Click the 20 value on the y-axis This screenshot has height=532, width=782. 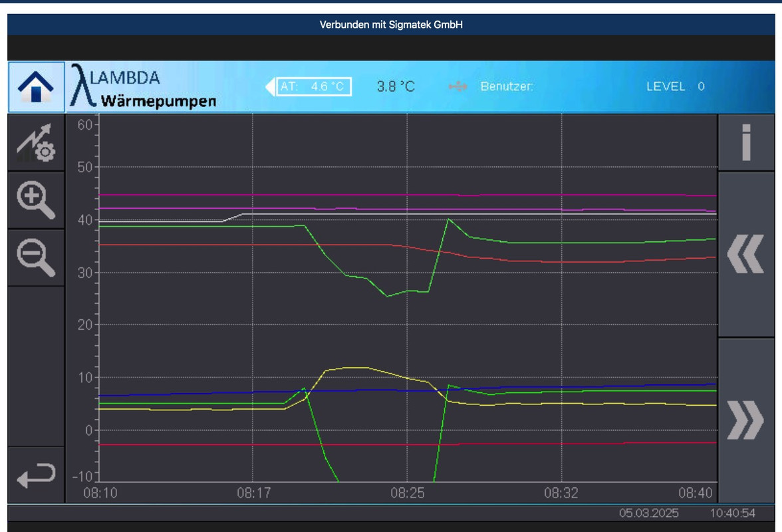tap(85, 325)
